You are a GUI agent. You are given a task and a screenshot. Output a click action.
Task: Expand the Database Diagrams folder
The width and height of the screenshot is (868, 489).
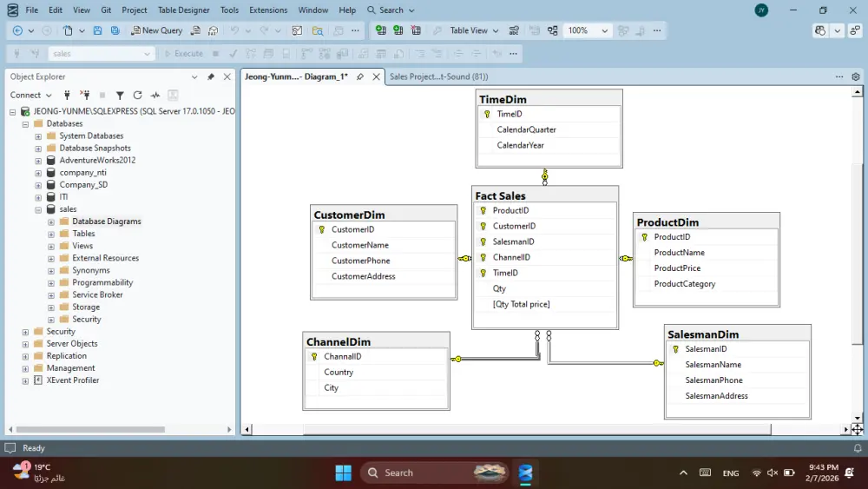[51, 221]
